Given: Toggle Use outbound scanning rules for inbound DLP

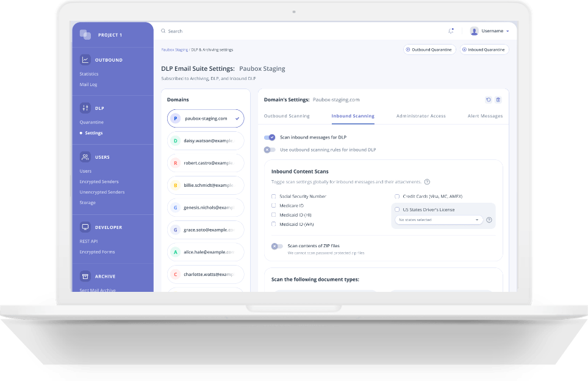Looking at the screenshot, I should tap(270, 150).
